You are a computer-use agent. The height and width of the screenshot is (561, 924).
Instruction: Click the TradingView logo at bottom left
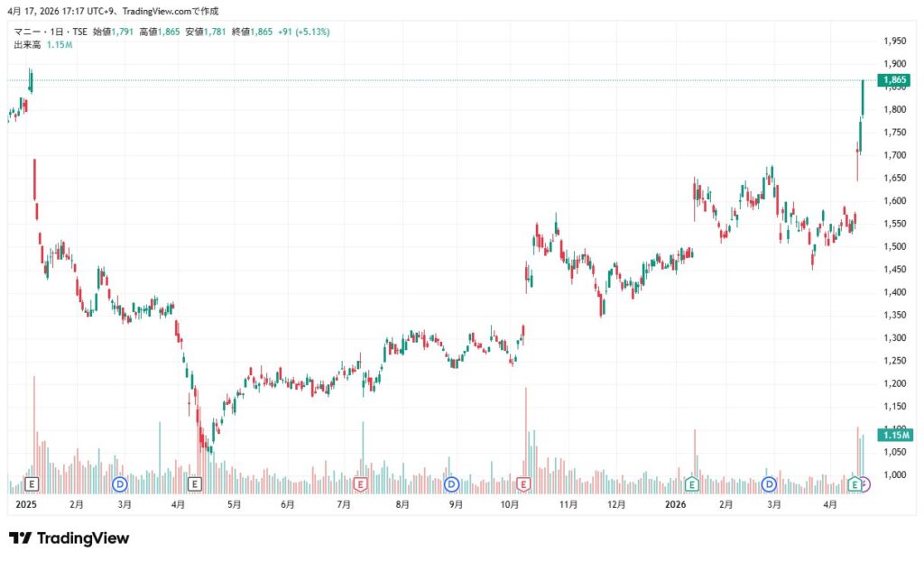point(69,538)
